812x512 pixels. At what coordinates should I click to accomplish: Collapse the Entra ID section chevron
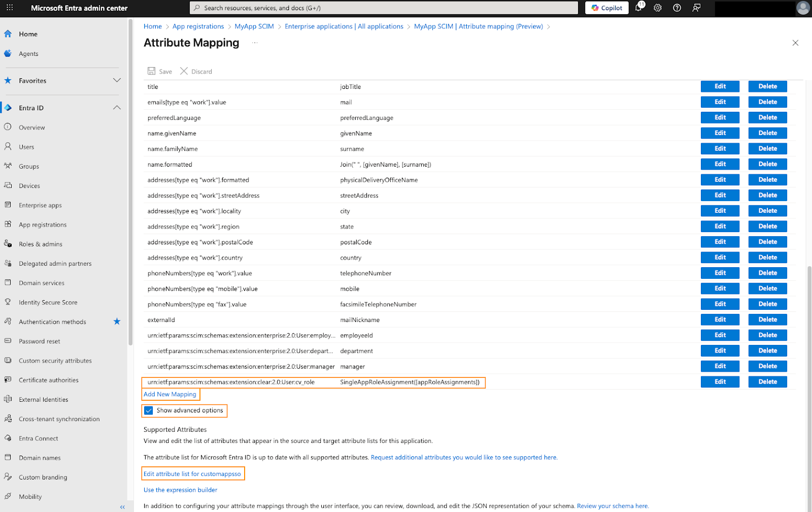pos(117,108)
